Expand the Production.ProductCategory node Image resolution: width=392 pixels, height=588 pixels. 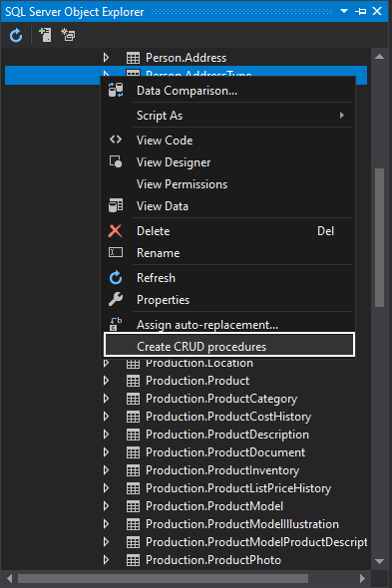click(x=107, y=399)
